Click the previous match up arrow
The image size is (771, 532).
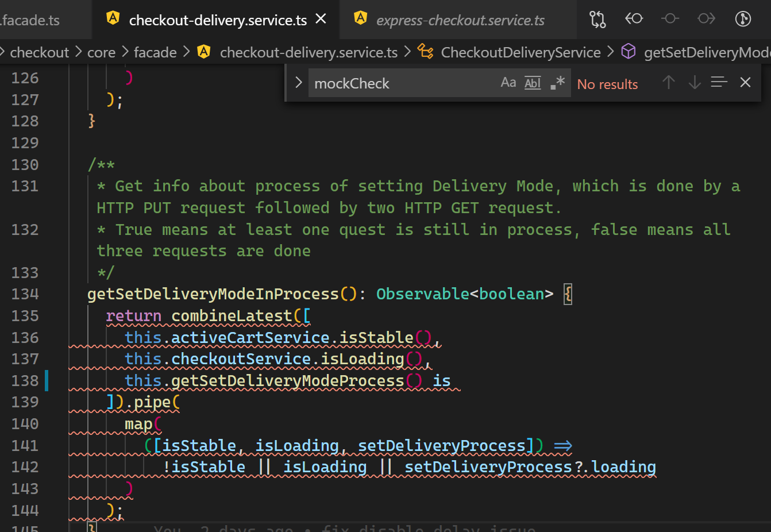tap(669, 83)
